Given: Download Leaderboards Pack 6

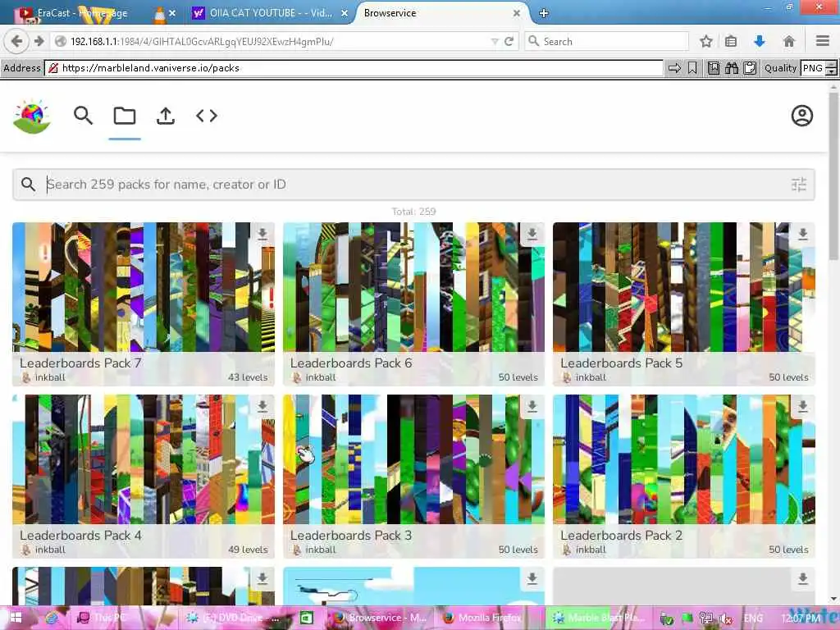Looking at the screenshot, I should coord(532,234).
